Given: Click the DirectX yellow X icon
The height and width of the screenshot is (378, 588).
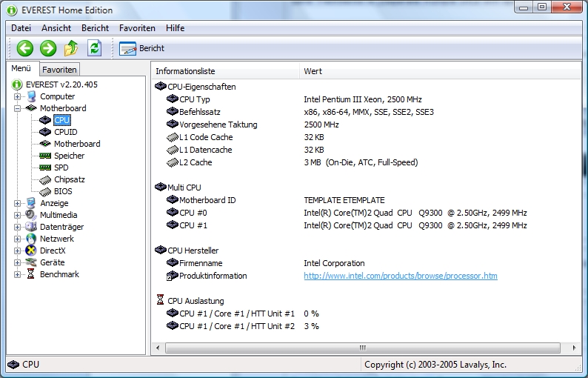Looking at the screenshot, I should 31,251.
